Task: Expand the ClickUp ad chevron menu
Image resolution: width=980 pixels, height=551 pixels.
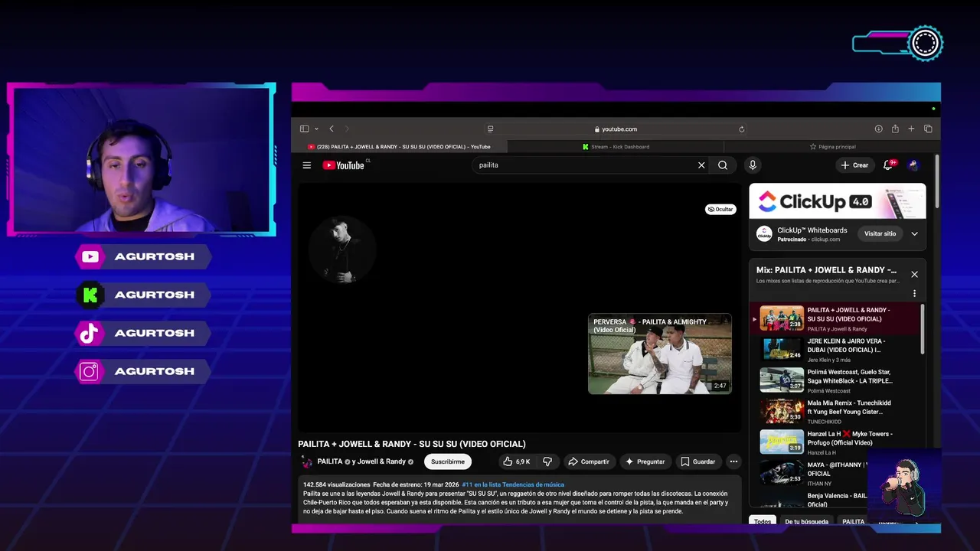Action: (914, 233)
